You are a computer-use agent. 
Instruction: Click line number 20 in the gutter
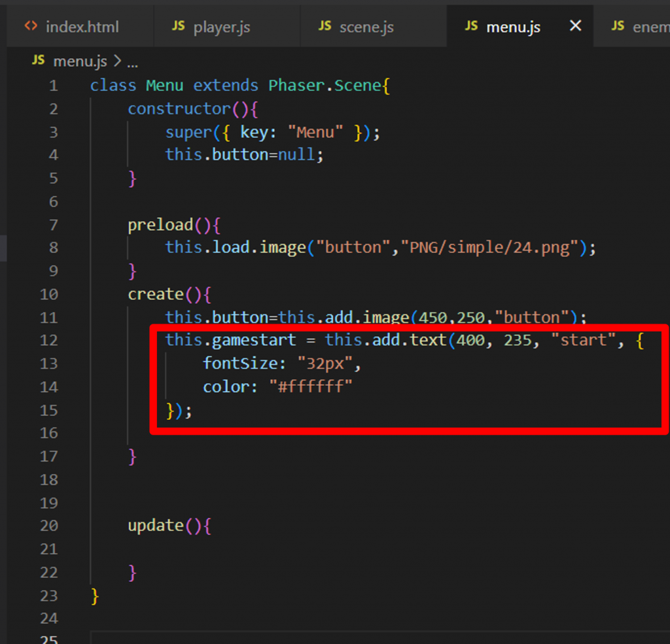49,526
